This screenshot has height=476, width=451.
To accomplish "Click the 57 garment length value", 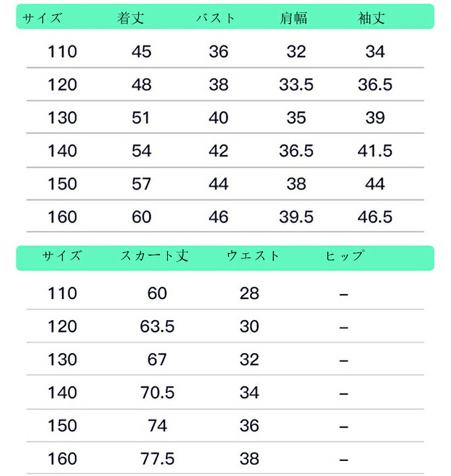I will pos(141,184).
